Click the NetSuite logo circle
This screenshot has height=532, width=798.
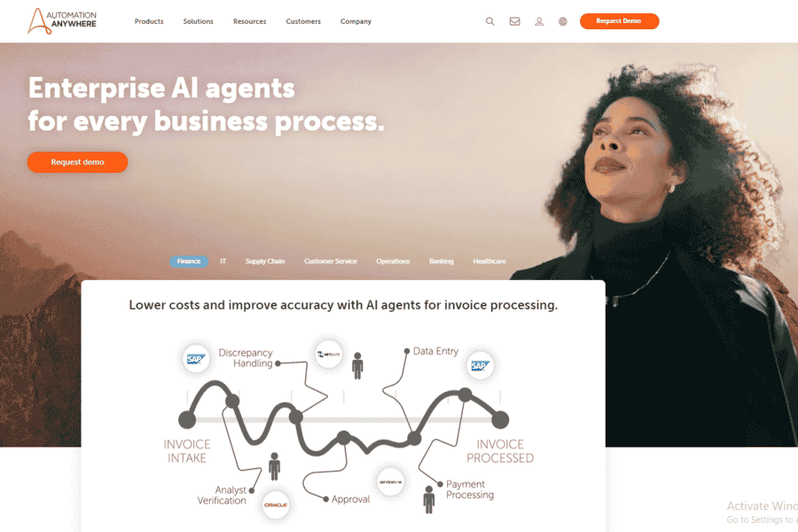328,354
